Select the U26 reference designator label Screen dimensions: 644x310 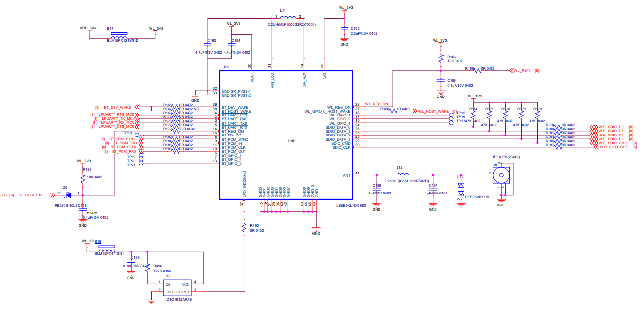point(225,67)
